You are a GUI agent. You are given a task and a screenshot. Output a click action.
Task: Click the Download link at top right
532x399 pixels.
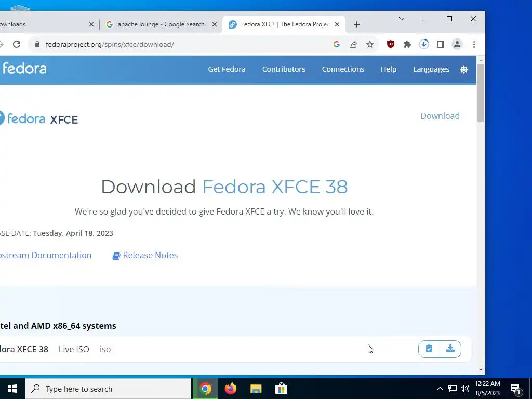click(440, 116)
